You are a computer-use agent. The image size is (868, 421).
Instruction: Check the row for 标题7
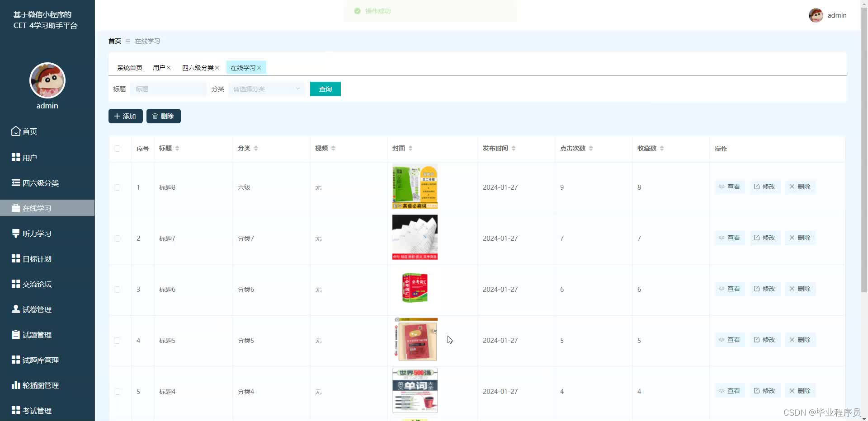117,239
